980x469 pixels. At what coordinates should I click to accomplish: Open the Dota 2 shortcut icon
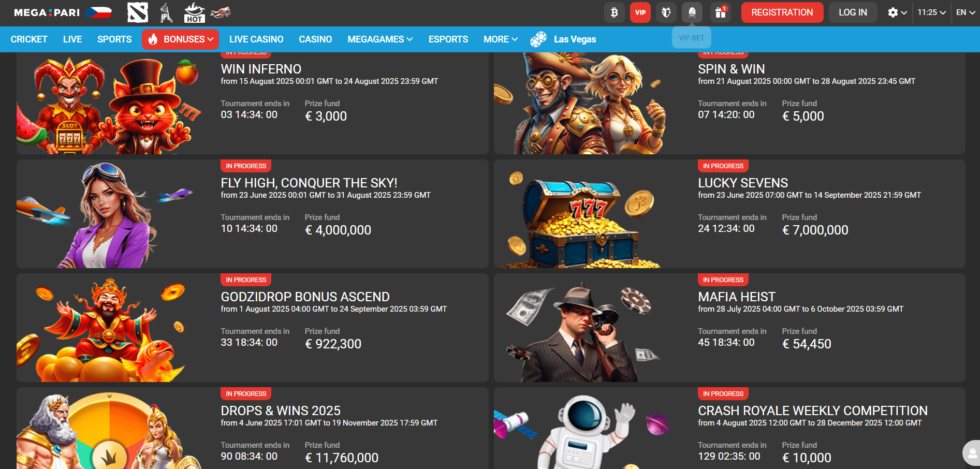coord(138,12)
